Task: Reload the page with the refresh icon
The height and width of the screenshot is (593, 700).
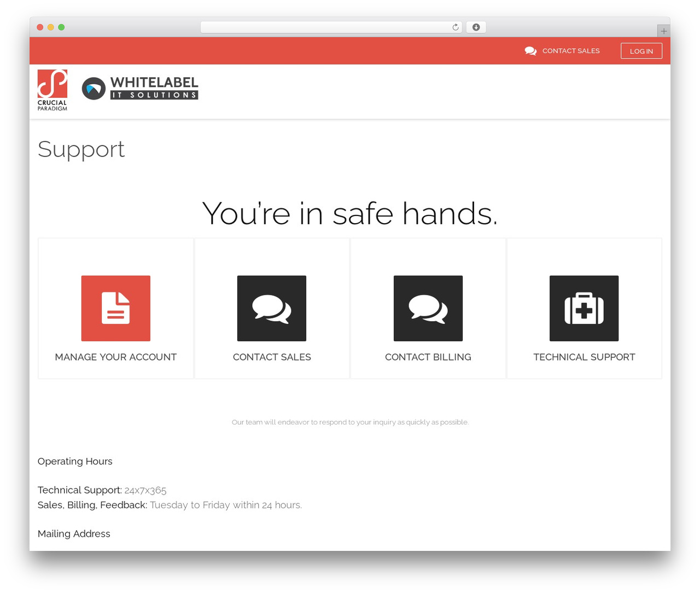Action: pos(456,27)
